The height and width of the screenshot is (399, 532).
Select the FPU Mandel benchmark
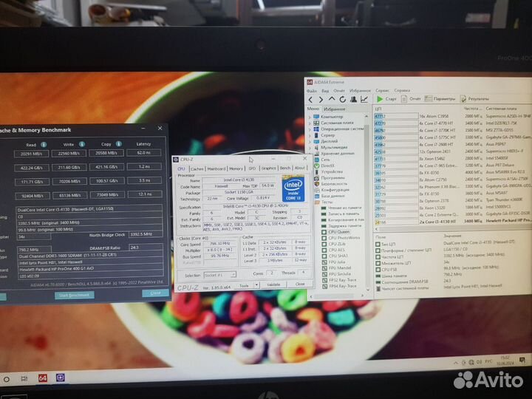coord(336,268)
